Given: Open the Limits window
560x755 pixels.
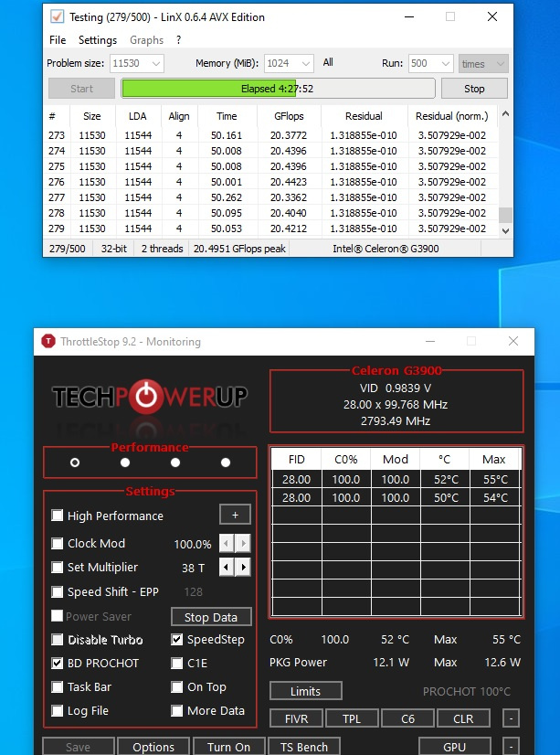Looking at the screenshot, I should tap(305, 691).
